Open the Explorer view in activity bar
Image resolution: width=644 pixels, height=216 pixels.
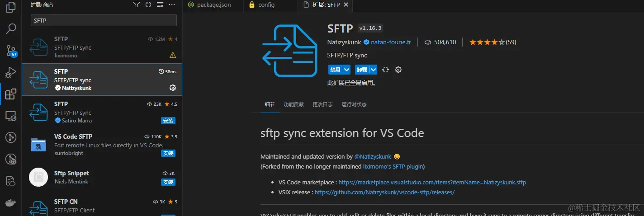point(11,8)
